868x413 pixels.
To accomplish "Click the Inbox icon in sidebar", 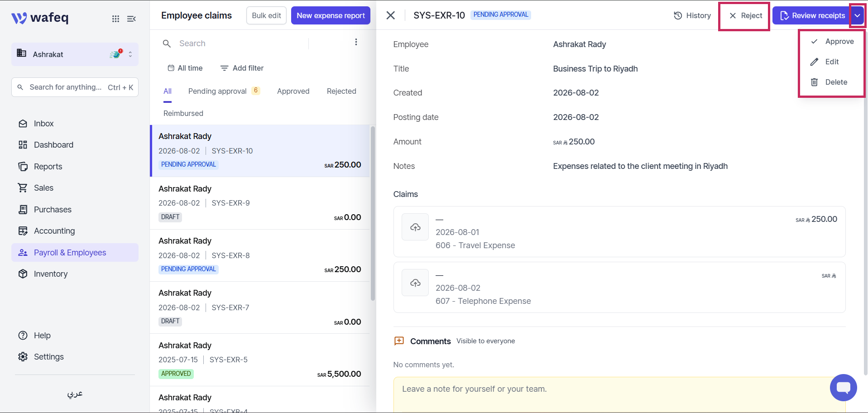I will point(23,124).
